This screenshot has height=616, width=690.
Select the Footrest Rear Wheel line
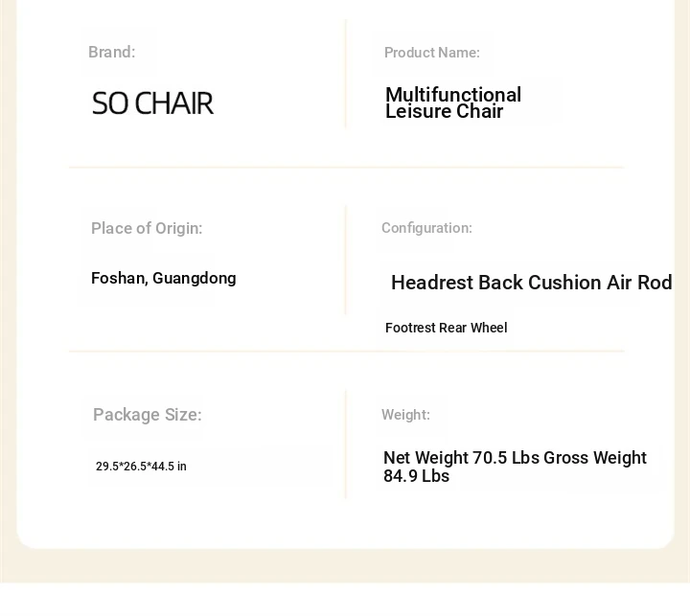click(x=446, y=328)
